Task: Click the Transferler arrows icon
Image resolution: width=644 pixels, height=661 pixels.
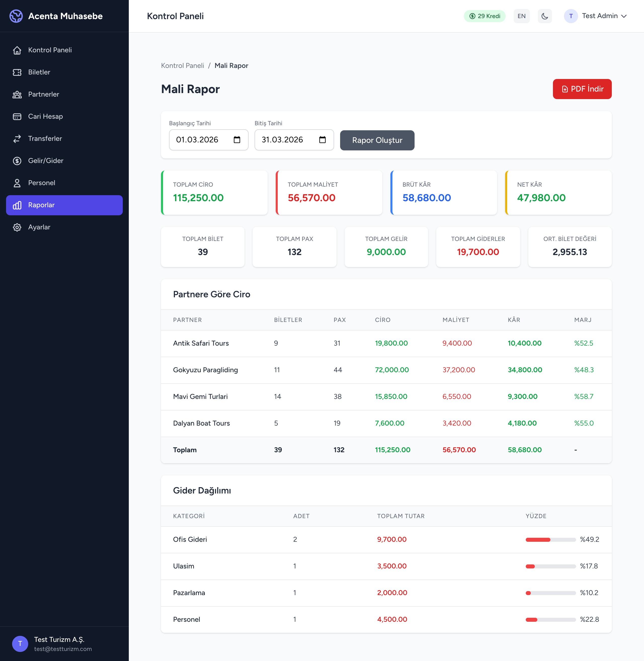Action: coord(17,139)
